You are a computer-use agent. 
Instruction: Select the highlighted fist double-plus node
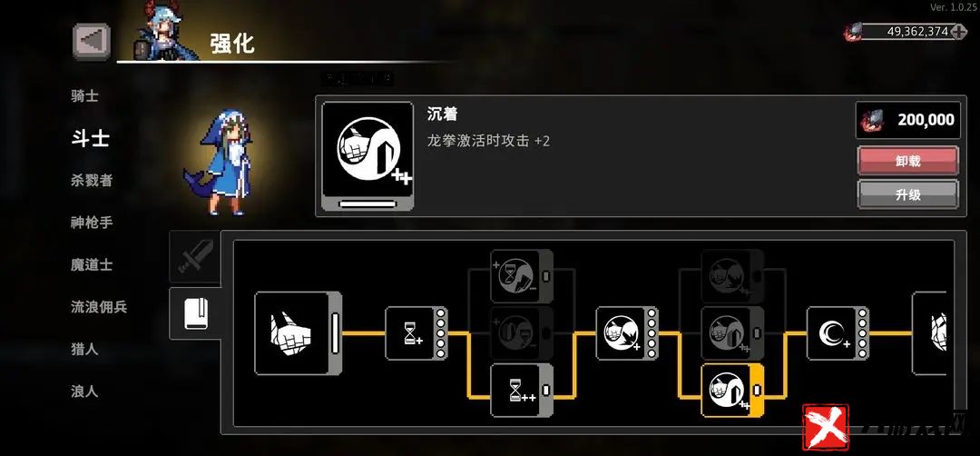click(733, 391)
